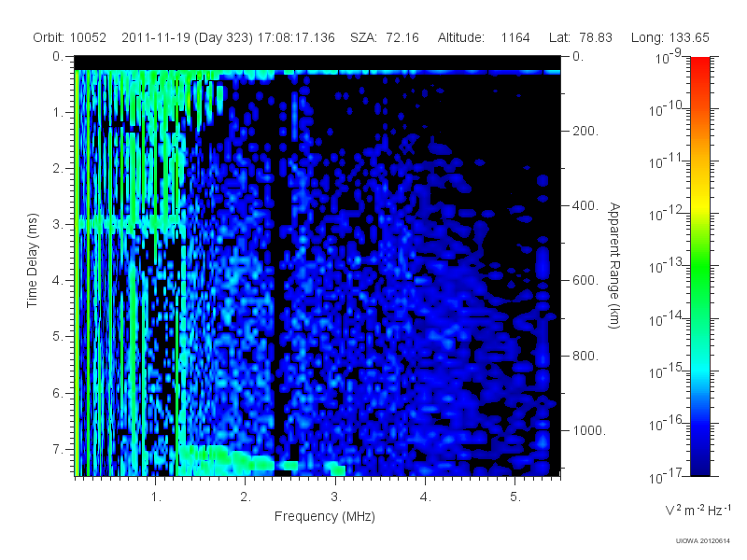Click the '5.' frequency tick label
Image resolution: width=747 pixels, height=560 pixels.
(515, 497)
